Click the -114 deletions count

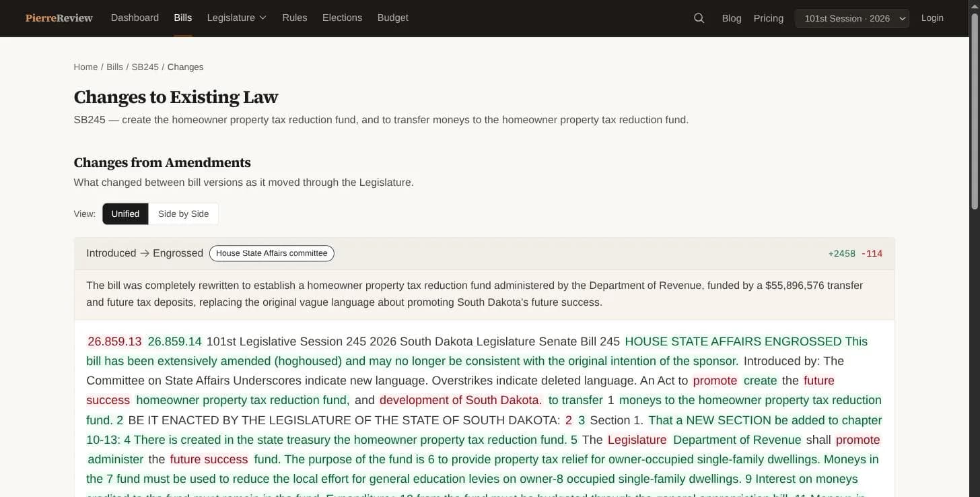pyautogui.click(x=872, y=254)
